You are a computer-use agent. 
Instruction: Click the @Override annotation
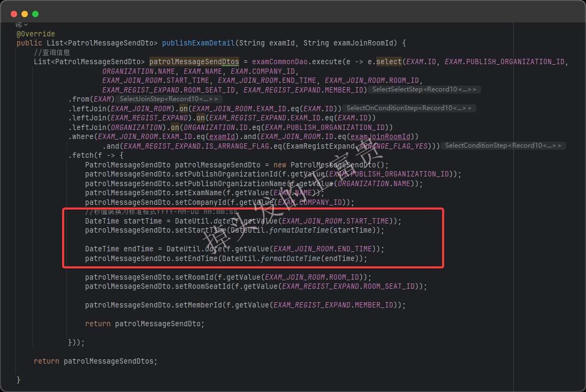point(35,34)
